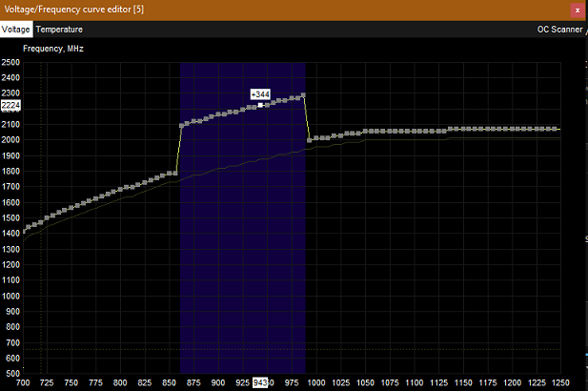The height and width of the screenshot is (391, 588).
Task: Select the highlighted white curve point under +344
Action: click(x=260, y=105)
